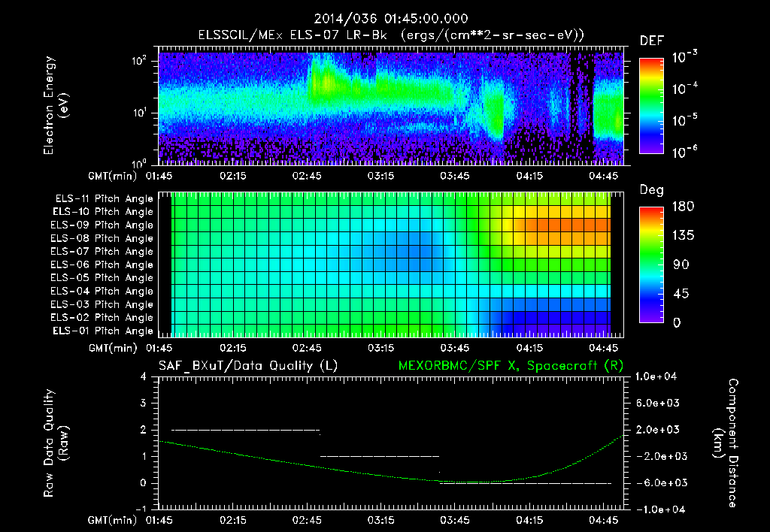Click 'ELS-02 Pitch Angle' row label
Screen dimensions: 770x532
point(102,318)
